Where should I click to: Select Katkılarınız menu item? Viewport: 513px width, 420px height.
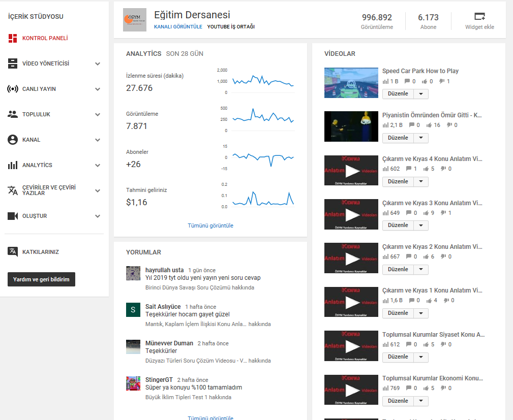41,252
